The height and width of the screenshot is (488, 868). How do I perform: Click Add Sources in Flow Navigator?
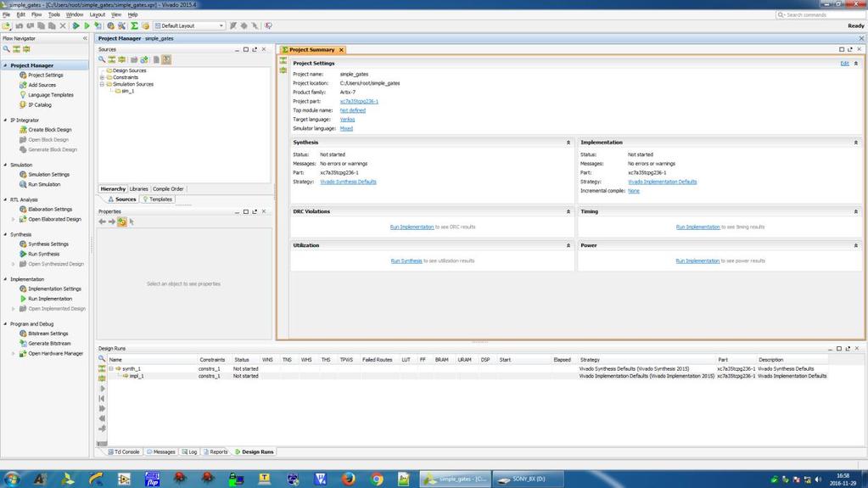[x=42, y=86]
